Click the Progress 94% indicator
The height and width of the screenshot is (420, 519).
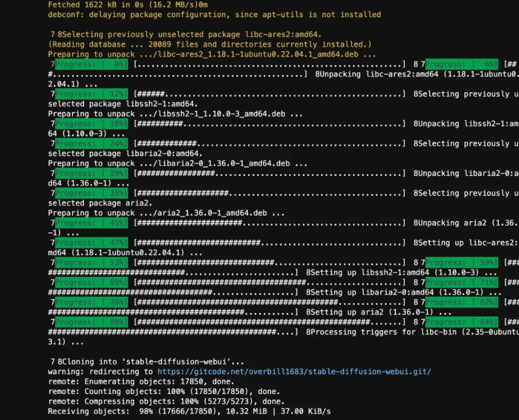[x=461, y=322]
